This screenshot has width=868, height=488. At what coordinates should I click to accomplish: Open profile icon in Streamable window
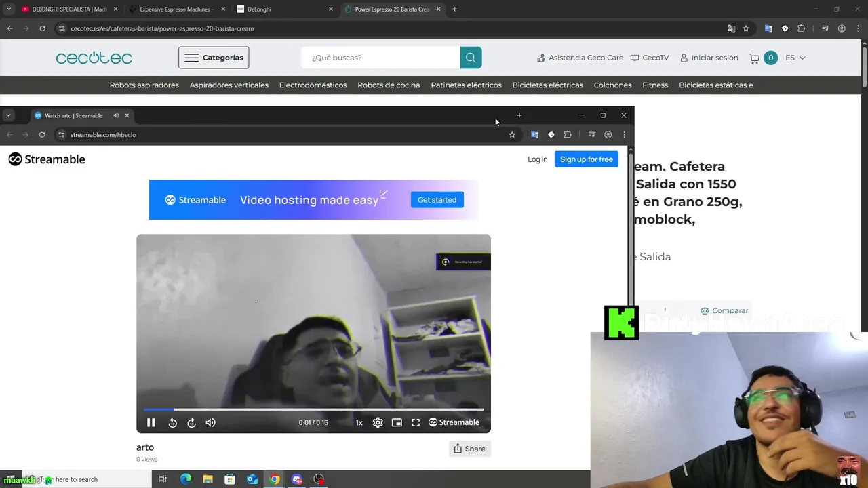pos(608,135)
